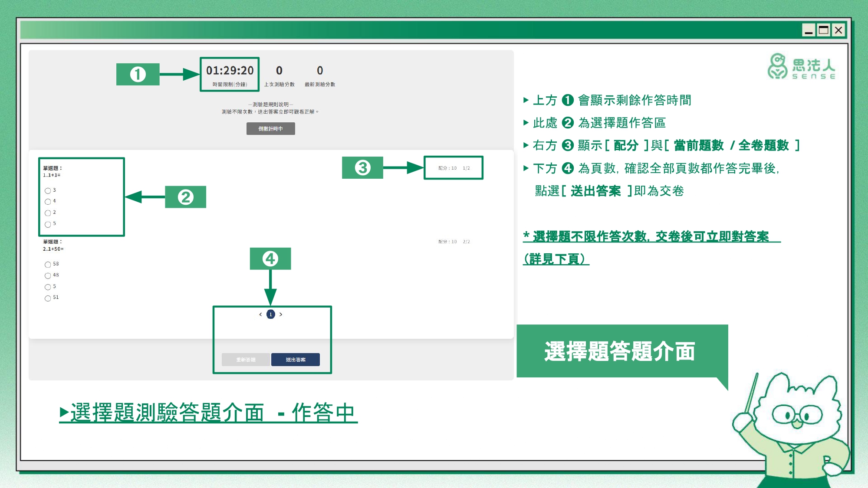Go to previous page with left chevron
868x488 pixels.
click(x=260, y=314)
